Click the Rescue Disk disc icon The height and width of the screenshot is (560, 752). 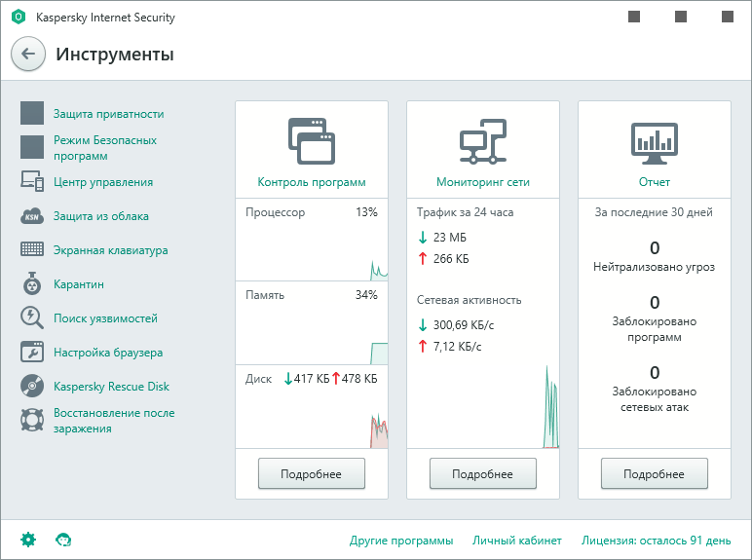coord(32,386)
